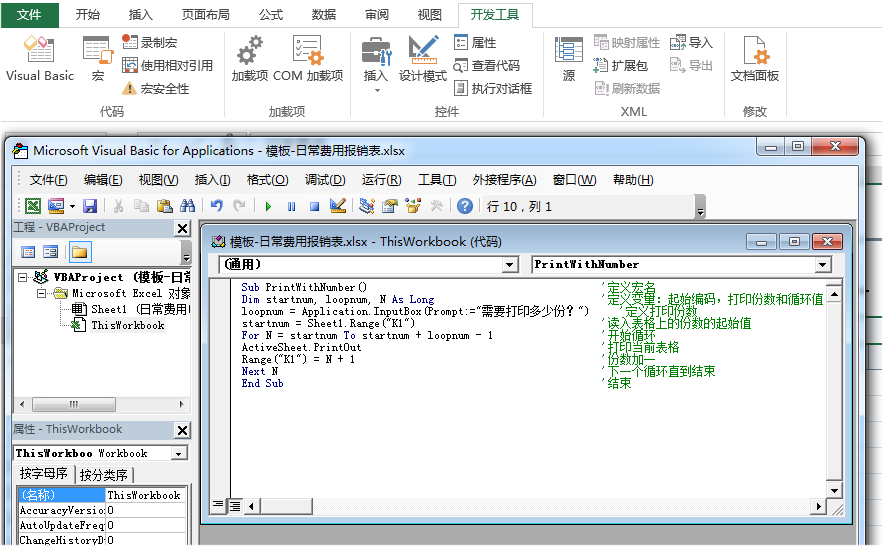Toggle Folders view in project pane
Image resolution: width=883 pixels, height=546 pixels.
[80, 252]
